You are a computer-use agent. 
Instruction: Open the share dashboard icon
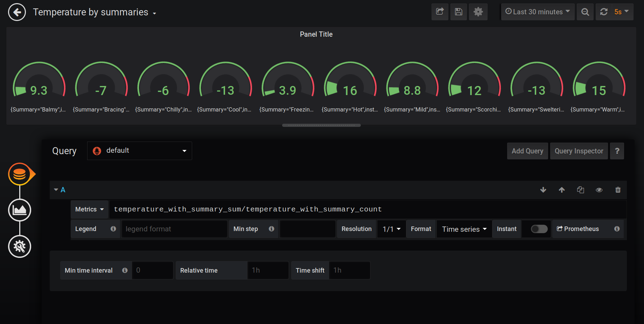pyautogui.click(x=440, y=12)
